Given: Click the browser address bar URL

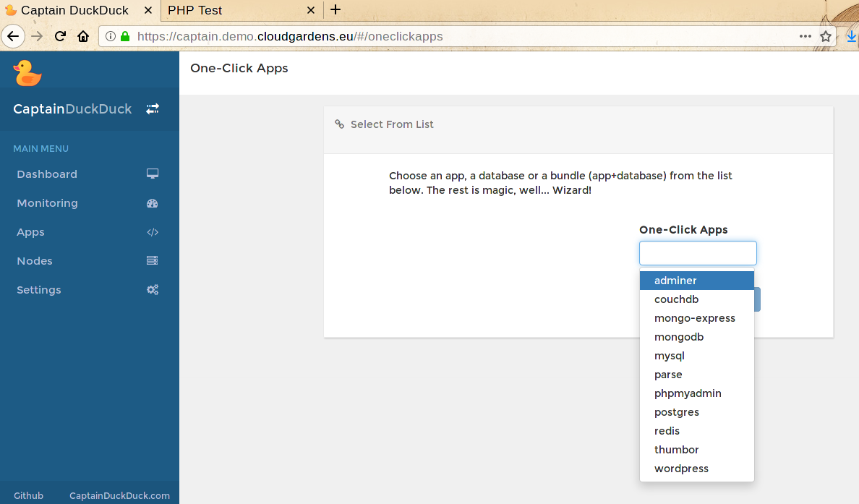Looking at the screenshot, I should (290, 36).
